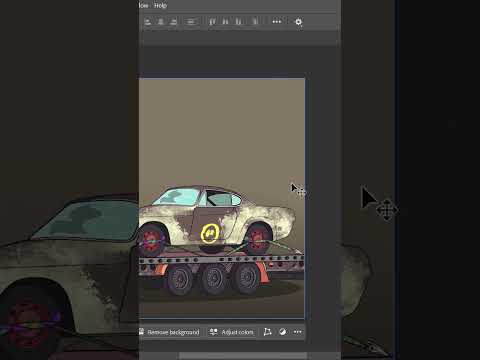This screenshot has width=480, height=360.
Task: Click the horizontal scrollbar below the canvas
Action: click(x=243, y=356)
